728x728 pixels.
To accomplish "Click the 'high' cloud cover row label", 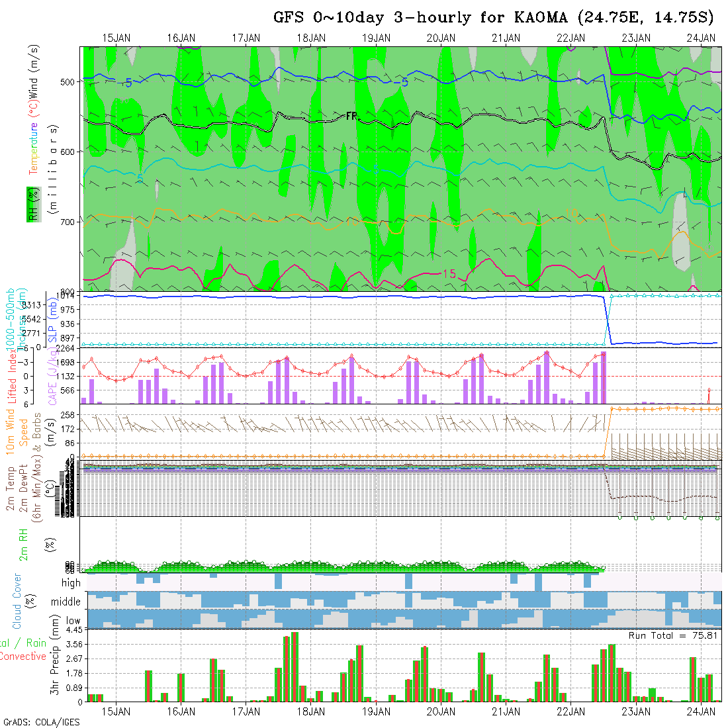I will point(71,583).
